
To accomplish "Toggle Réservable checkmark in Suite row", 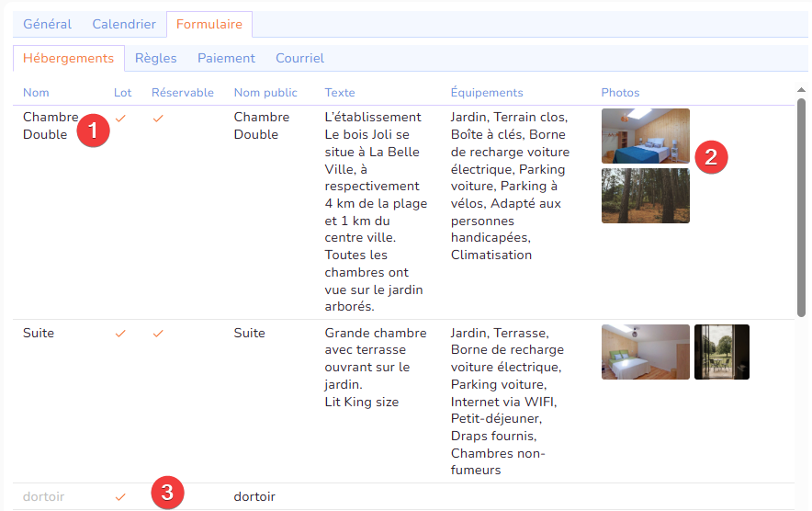I will coord(158,334).
